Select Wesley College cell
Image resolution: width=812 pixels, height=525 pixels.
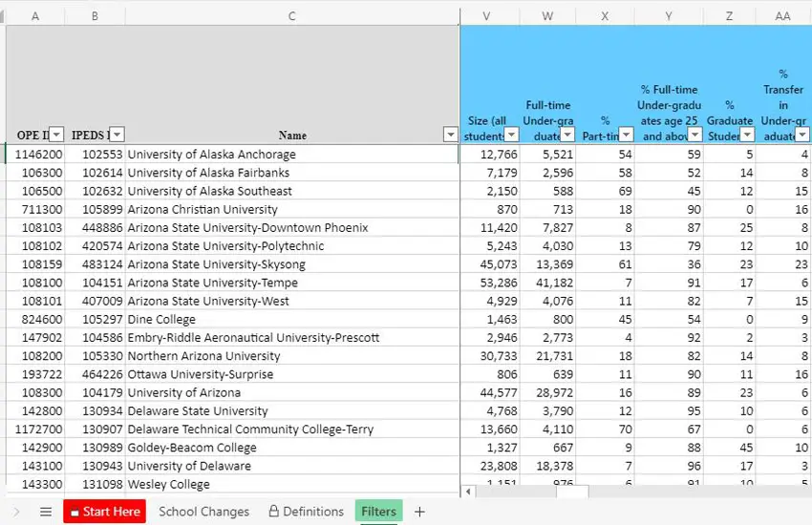pos(292,484)
